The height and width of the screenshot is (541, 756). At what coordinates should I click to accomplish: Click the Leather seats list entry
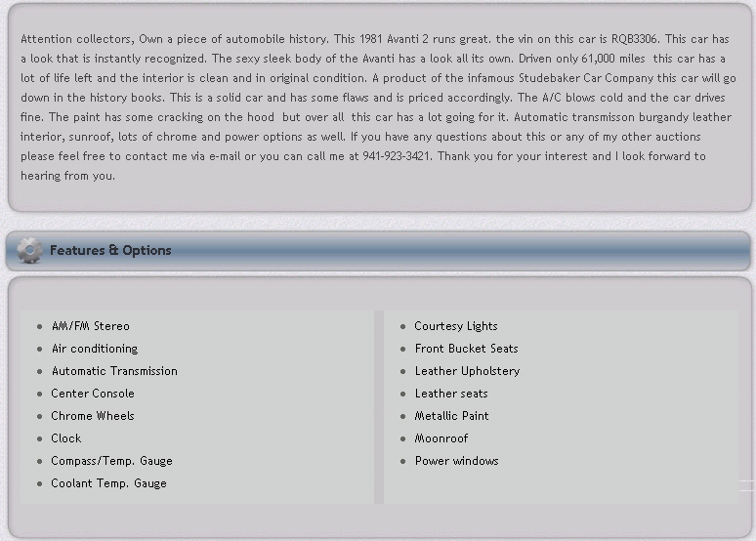point(450,394)
